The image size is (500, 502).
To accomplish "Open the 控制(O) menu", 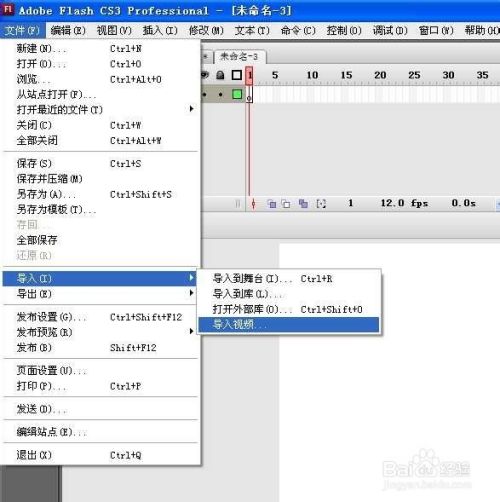I will pos(344,31).
